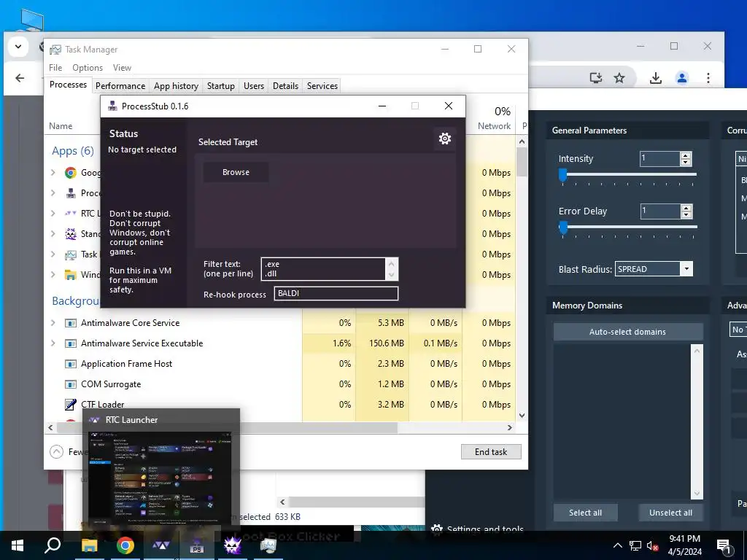Image resolution: width=747 pixels, height=560 pixels.
Task: Adjust the Error Delay slider handle
Action: pyautogui.click(x=563, y=227)
